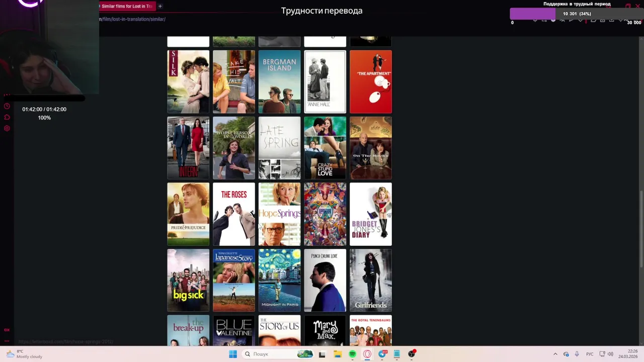The height and width of the screenshot is (362, 644).
Task: Open the Bergman Island poster
Action: coord(279,81)
